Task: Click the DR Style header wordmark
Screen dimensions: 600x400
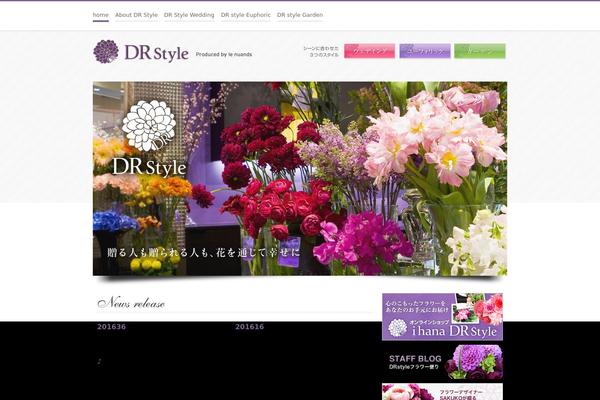Action: click(x=157, y=53)
